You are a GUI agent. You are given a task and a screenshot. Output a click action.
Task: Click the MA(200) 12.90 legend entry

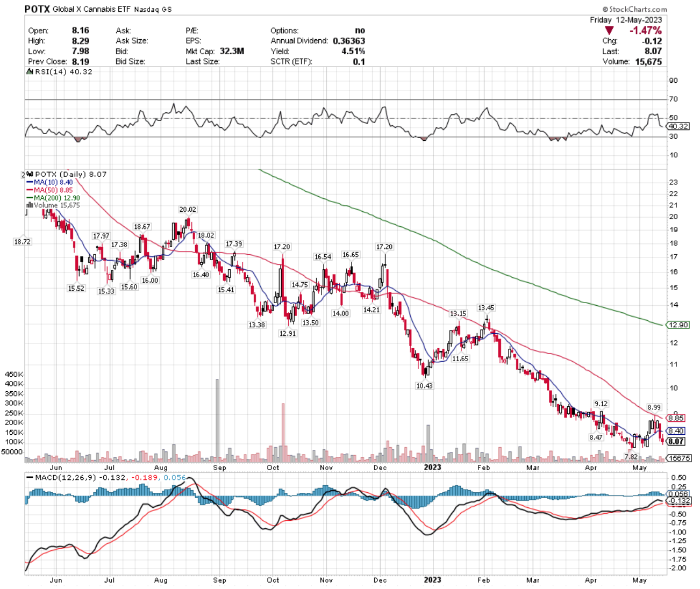pos(53,198)
